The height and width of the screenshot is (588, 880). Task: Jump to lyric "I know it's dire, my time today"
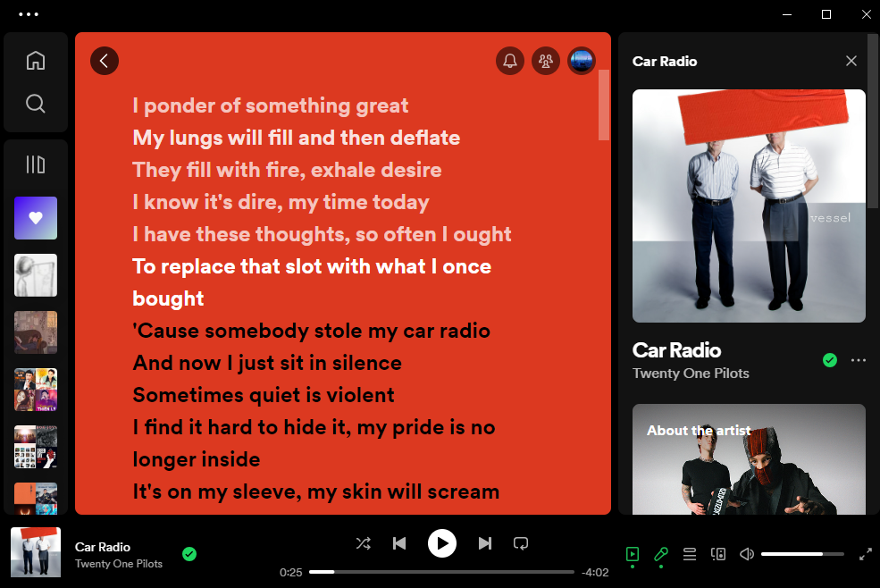(x=281, y=202)
